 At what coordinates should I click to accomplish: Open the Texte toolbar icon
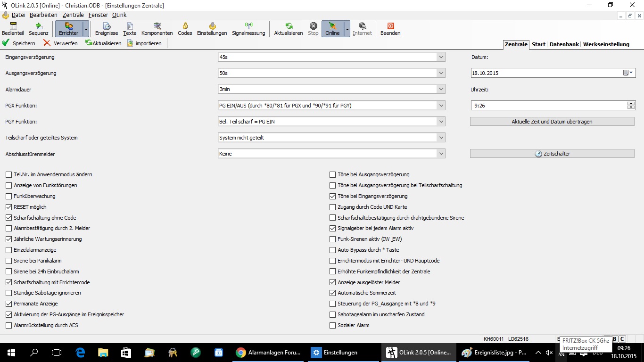(x=130, y=29)
